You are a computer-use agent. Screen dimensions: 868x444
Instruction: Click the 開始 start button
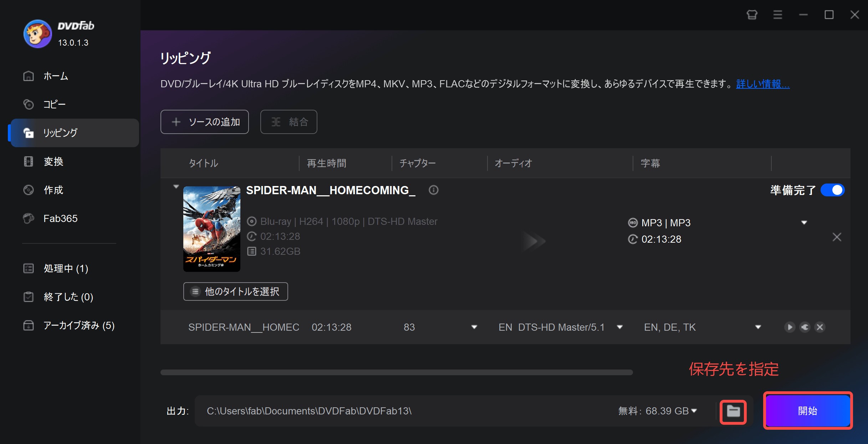click(808, 411)
